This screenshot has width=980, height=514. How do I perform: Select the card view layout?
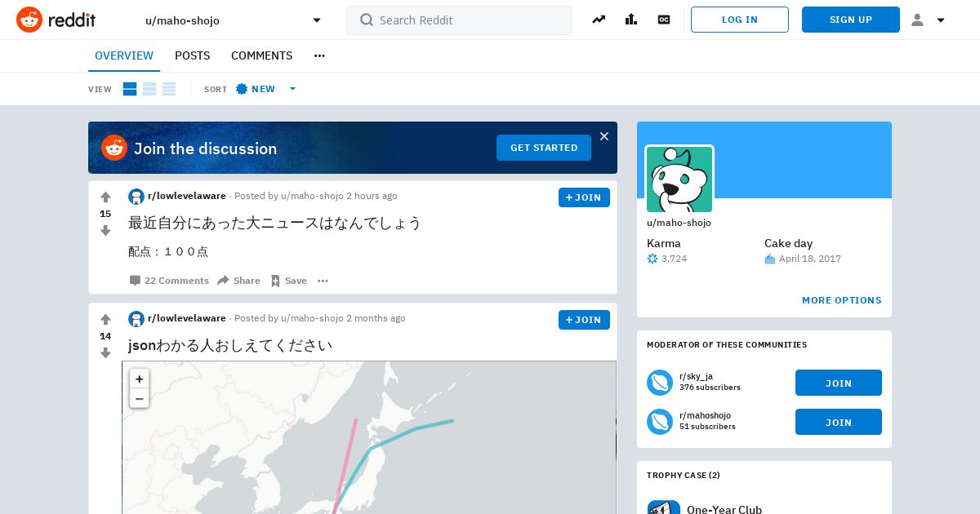click(x=130, y=89)
